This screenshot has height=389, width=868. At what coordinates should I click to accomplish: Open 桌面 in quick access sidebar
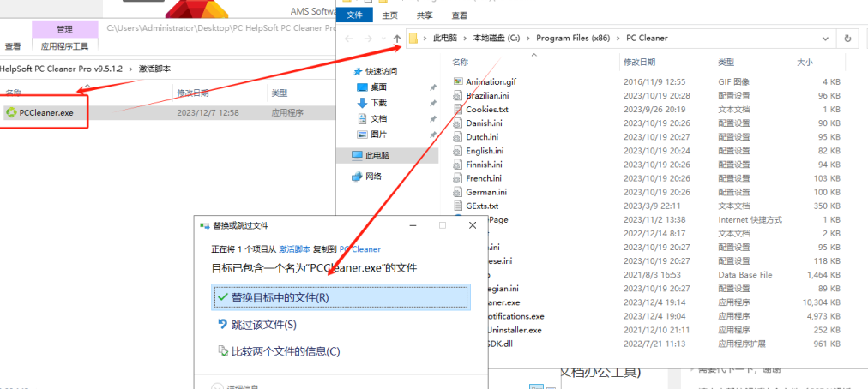tap(378, 87)
